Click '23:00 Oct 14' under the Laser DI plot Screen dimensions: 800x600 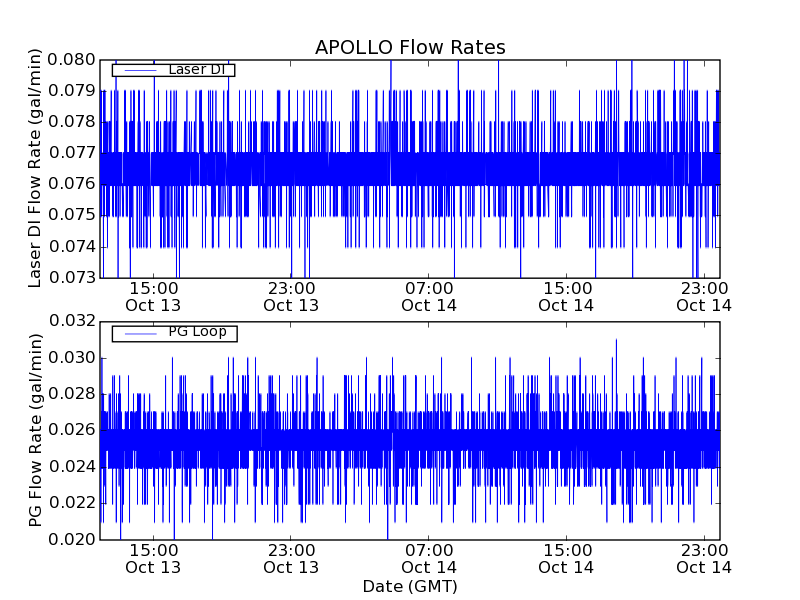704,297
